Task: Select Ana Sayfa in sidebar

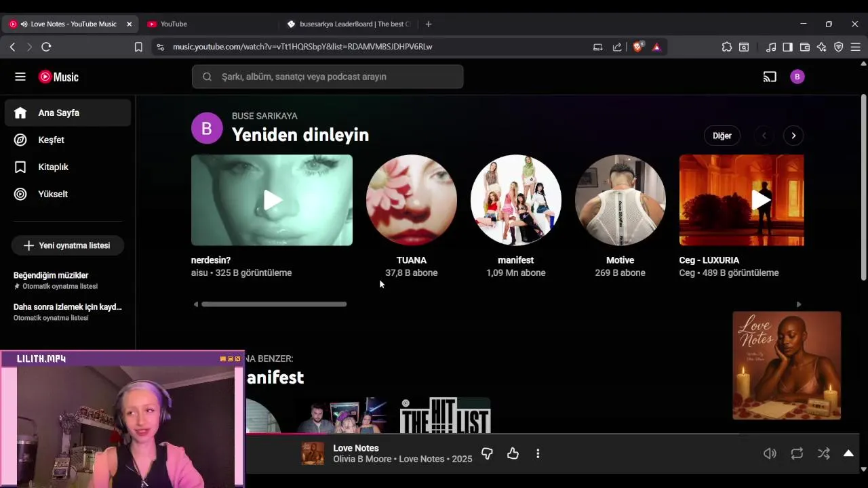Action: pyautogui.click(x=68, y=113)
